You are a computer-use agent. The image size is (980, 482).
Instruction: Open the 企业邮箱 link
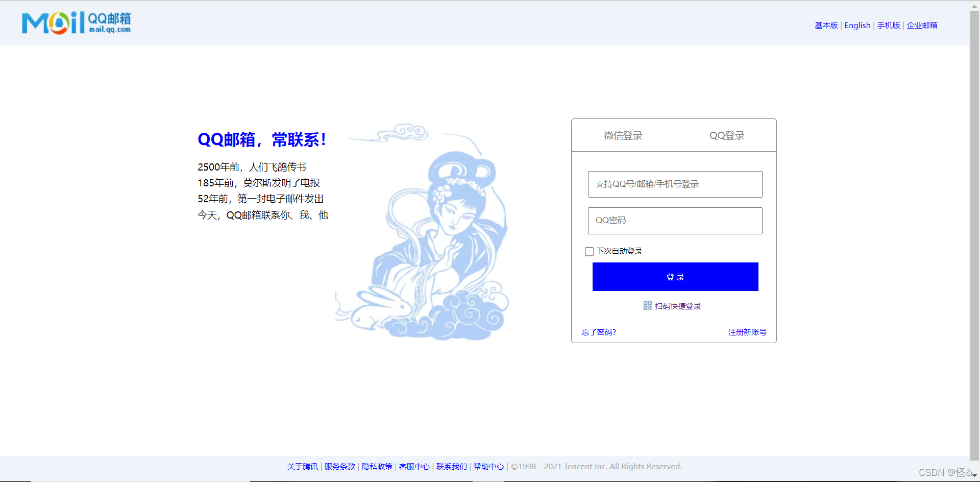922,25
